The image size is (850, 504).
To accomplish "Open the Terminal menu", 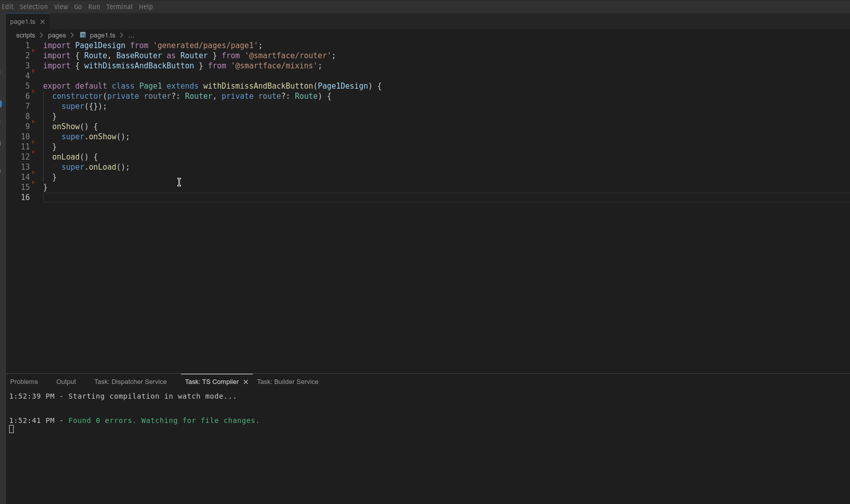I will click(119, 7).
